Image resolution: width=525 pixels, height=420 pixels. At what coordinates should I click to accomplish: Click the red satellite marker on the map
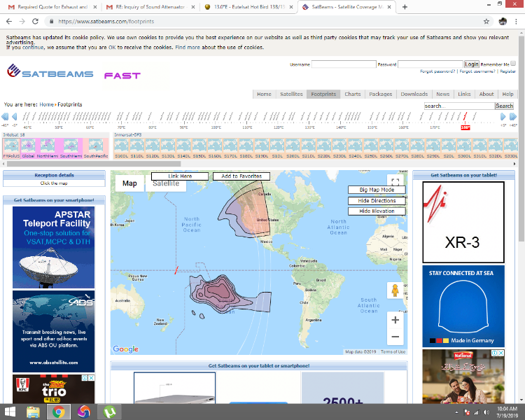(176, 270)
